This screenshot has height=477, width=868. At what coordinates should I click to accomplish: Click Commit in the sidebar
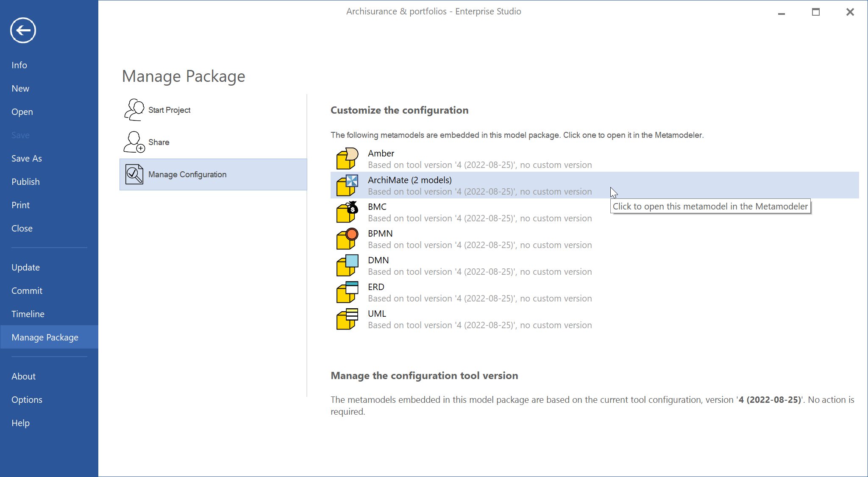[27, 291]
